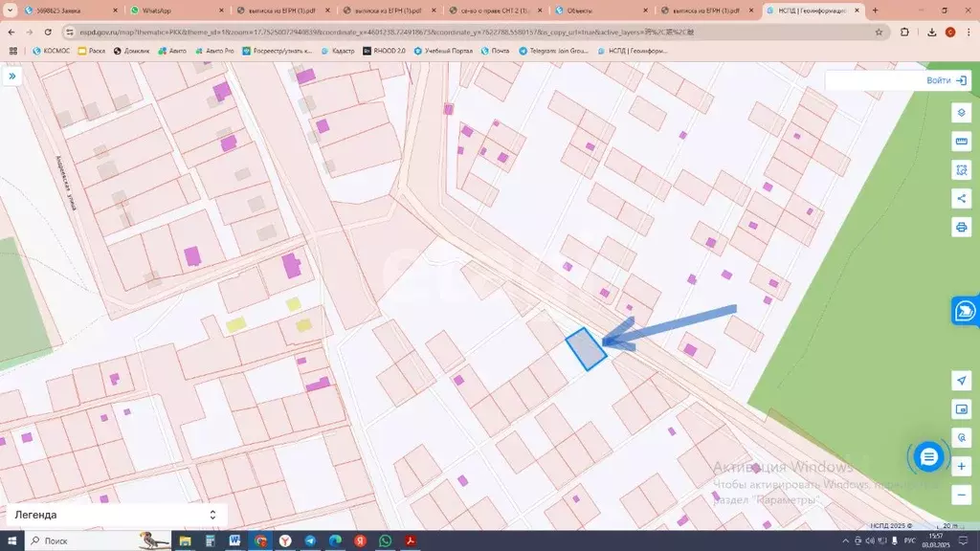Image resolution: width=980 pixels, height=551 pixels.
Task: Switch to the Объекты browser tab
Action: [602, 11]
